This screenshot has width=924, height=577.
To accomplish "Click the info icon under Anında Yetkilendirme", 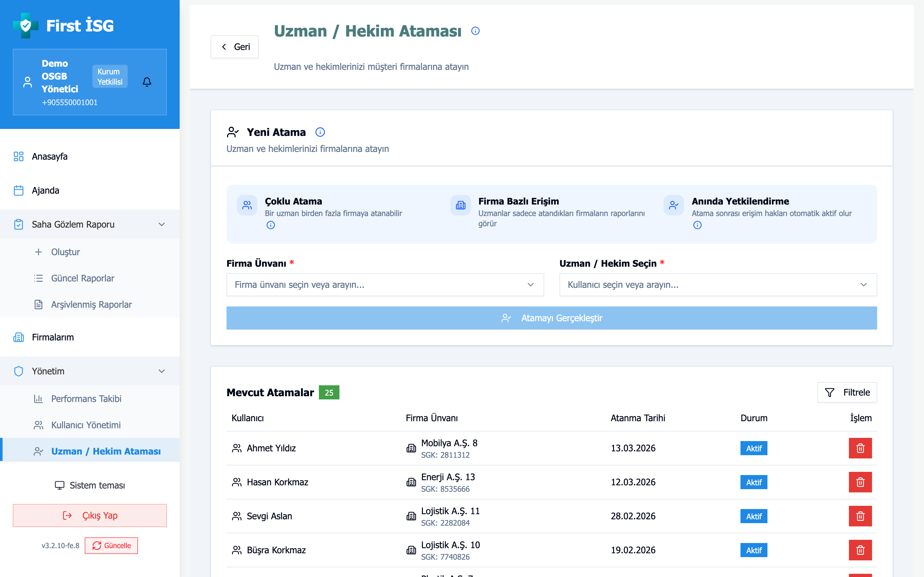I will (x=697, y=225).
